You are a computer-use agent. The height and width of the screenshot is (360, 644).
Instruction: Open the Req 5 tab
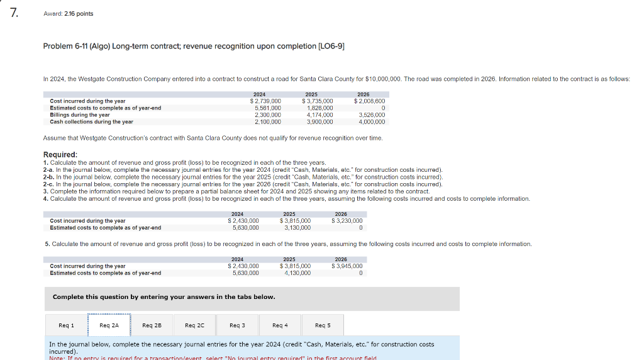click(x=323, y=325)
